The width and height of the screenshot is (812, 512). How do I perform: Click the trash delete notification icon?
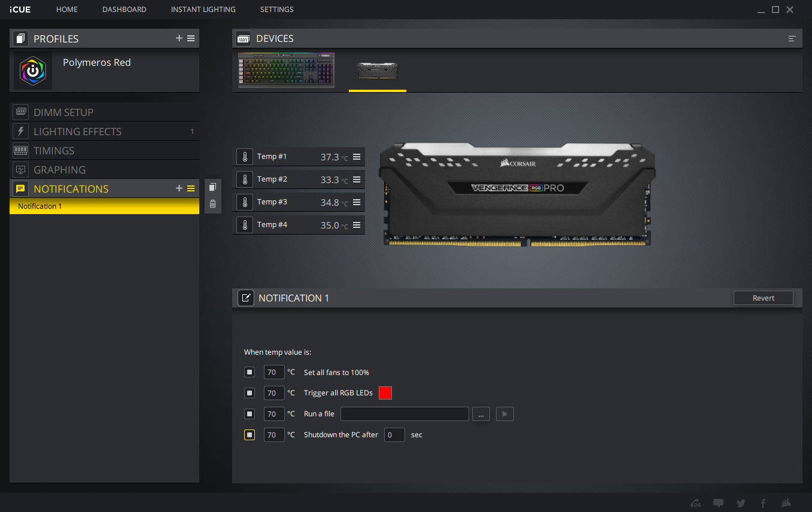(212, 204)
